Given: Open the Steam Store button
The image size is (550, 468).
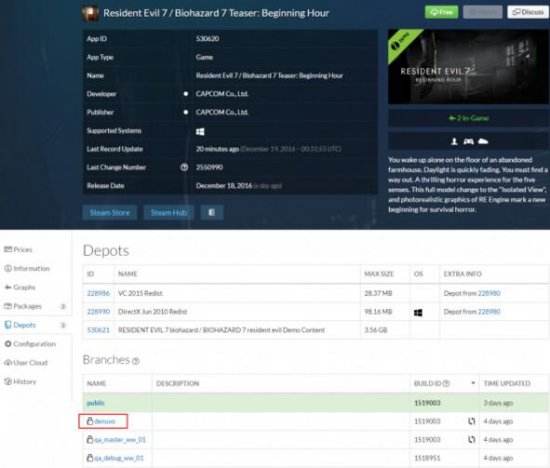Looking at the screenshot, I should pyautogui.click(x=110, y=213).
